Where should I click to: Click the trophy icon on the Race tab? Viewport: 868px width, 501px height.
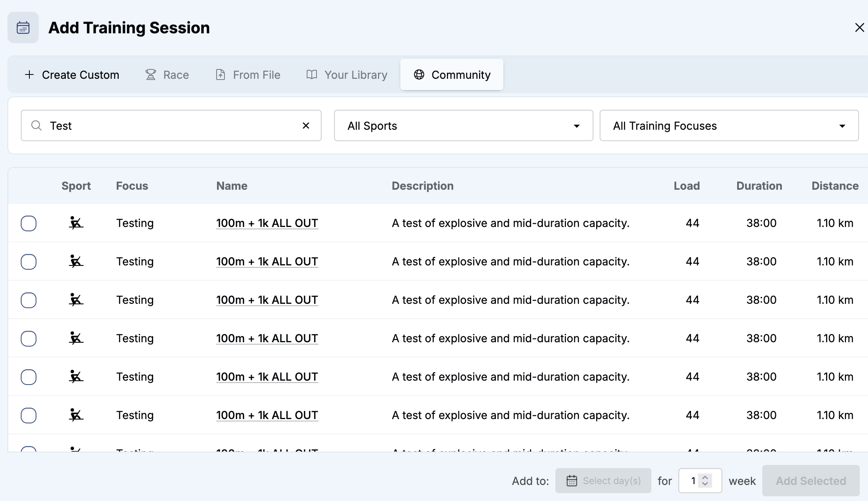150,74
